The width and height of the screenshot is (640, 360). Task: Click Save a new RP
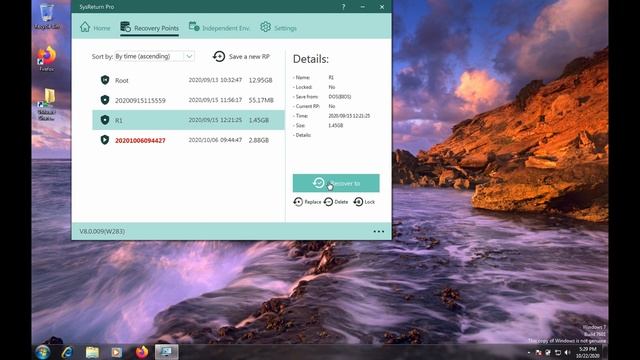(x=242, y=56)
